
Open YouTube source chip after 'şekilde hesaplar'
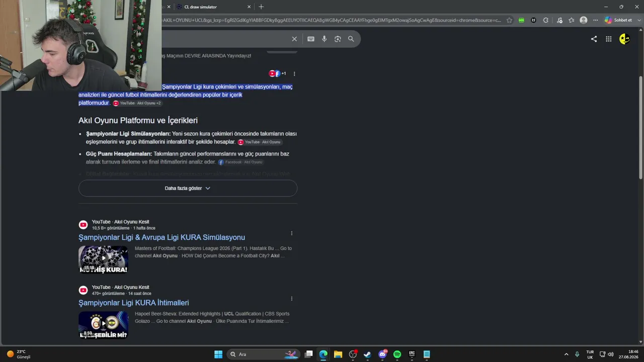pyautogui.click(x=260, y=142)
